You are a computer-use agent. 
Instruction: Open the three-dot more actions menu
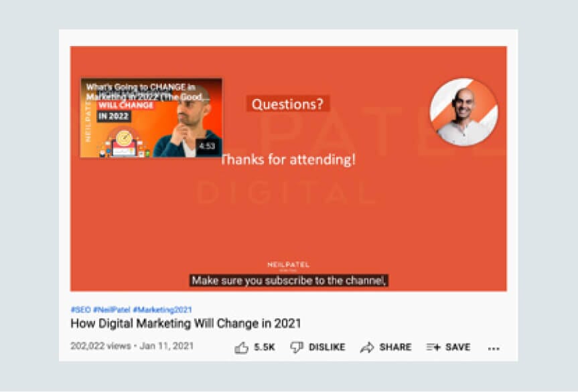point(494,349)
